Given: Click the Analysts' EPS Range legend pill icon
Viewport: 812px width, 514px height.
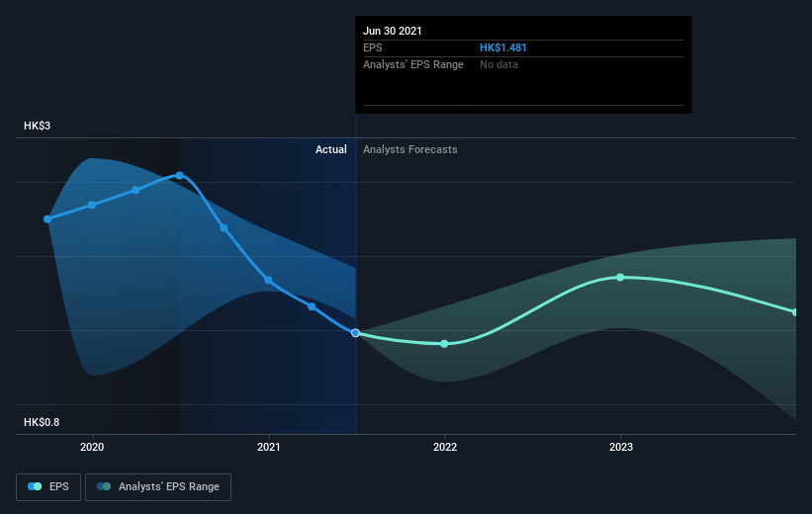Looking at the screenshot, I should (104, 486).
